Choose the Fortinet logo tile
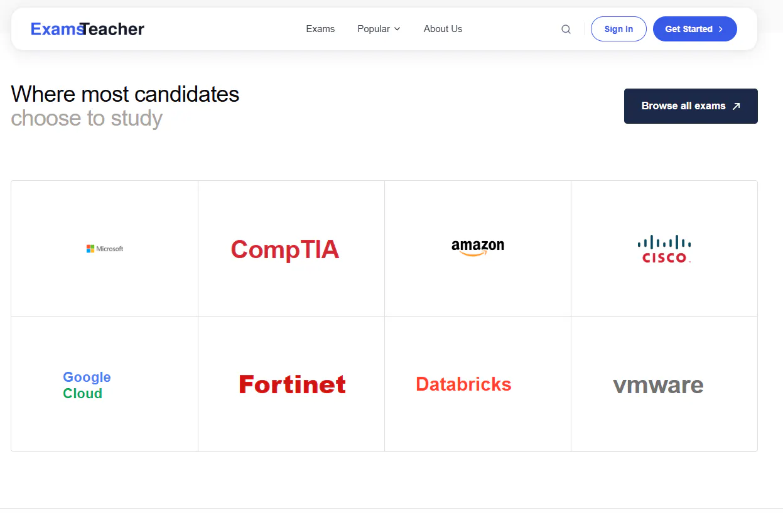The image size is (783, 532). [291, 384]
